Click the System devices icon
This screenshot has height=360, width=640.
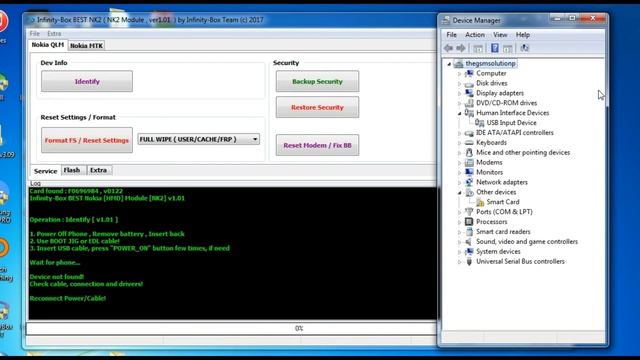tap(469, 251)
